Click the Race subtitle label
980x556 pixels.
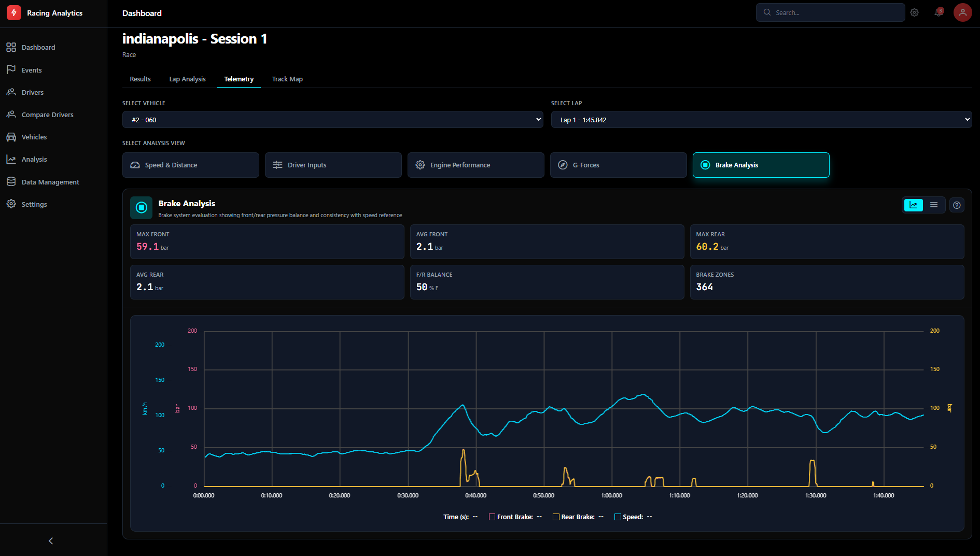point(129,54)
